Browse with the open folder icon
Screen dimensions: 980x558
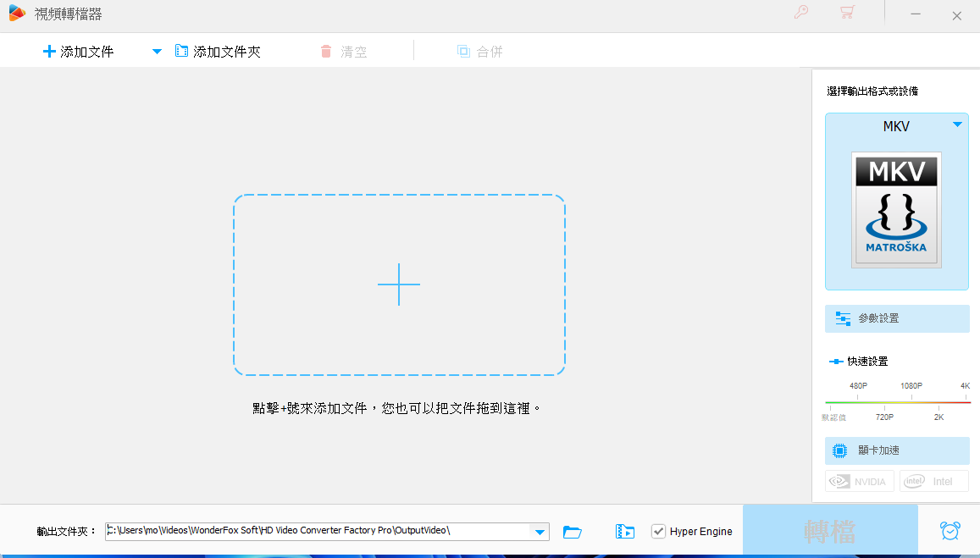coord(572,532)
